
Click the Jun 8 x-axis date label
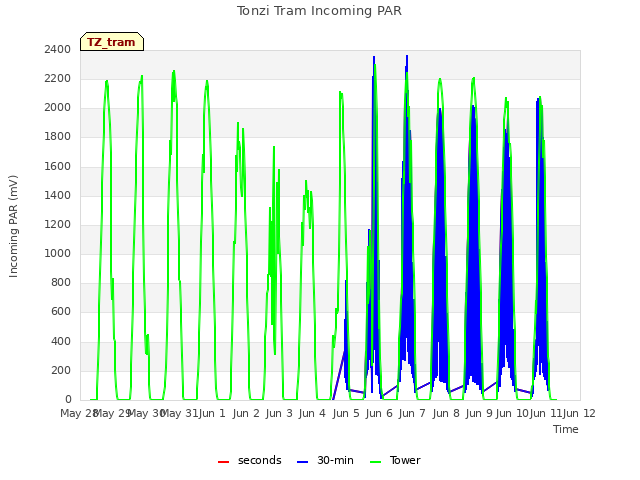(446, 413)
